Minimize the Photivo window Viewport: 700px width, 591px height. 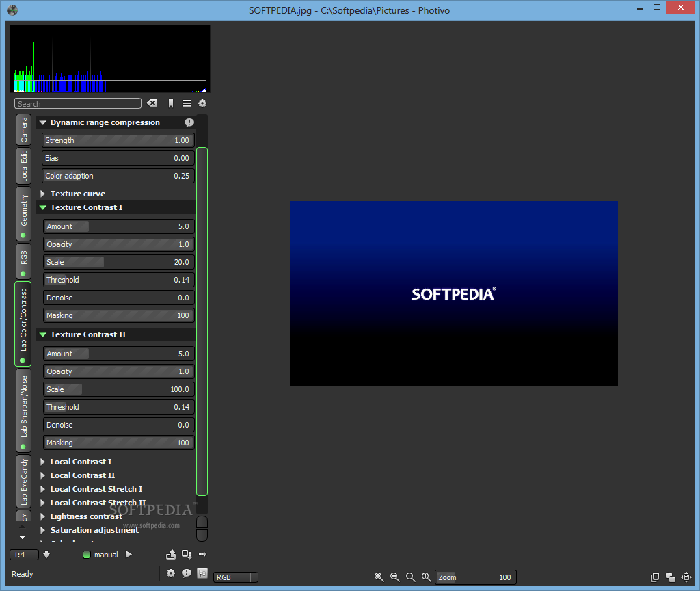[x=640, y=8]
